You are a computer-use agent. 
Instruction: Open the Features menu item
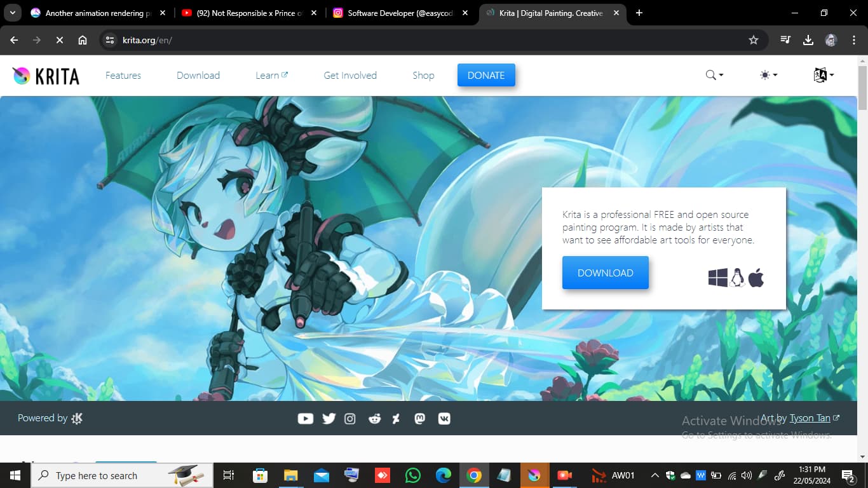click(123, 75)
